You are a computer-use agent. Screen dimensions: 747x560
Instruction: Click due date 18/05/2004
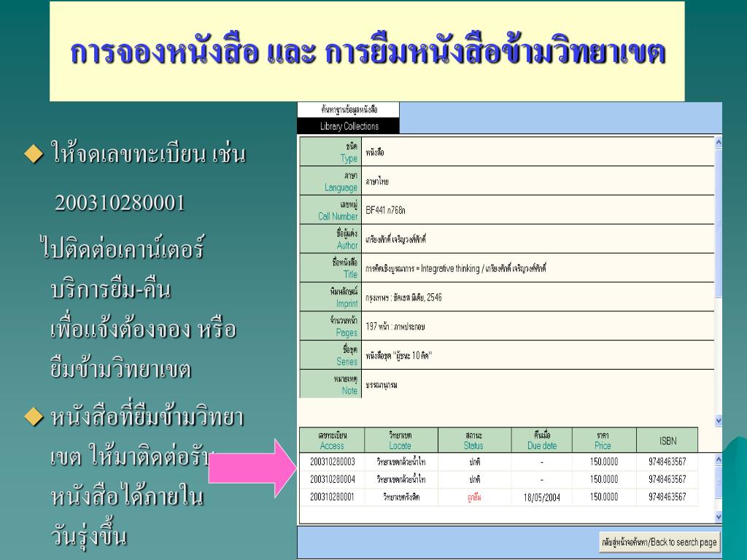point(542,497)
